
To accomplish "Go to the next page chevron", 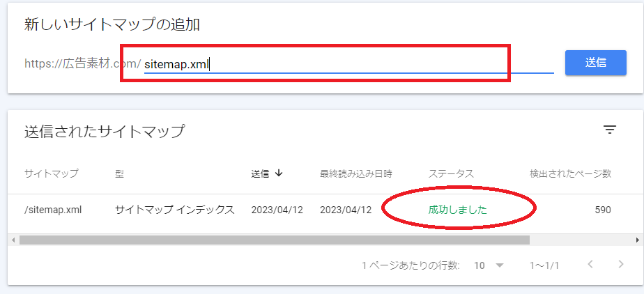I will tap(621, 265).
